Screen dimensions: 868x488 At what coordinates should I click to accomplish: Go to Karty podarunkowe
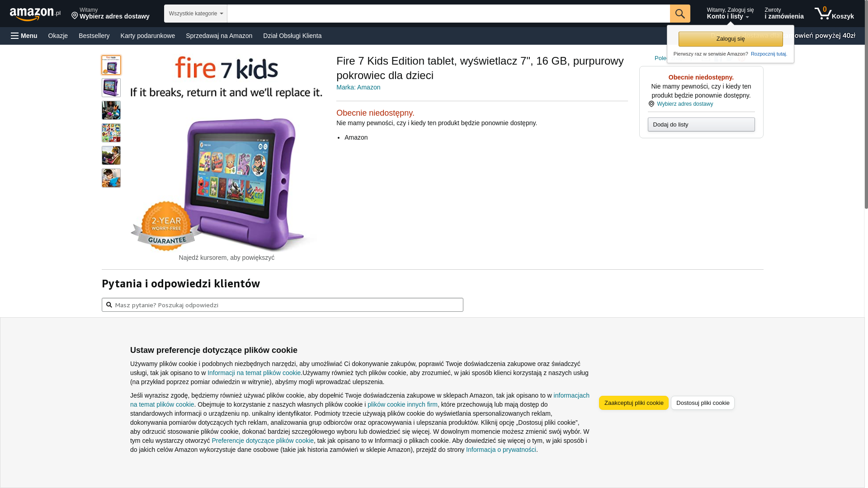coord(147,36)
